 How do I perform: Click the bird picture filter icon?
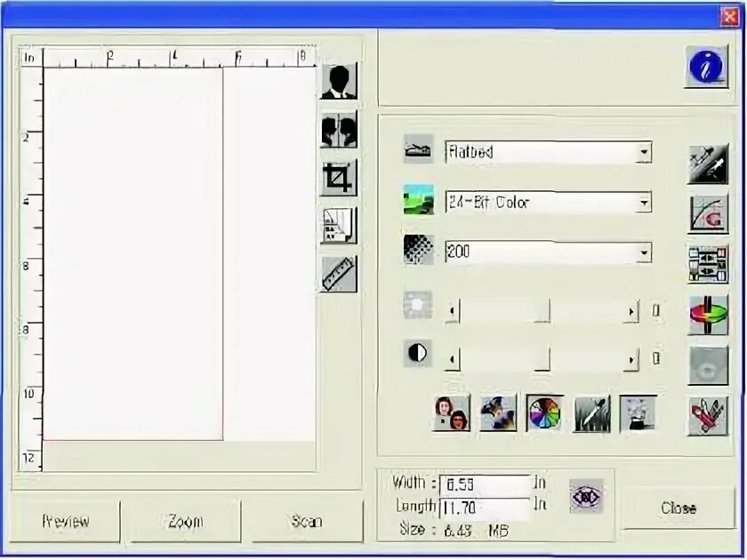[498, 412]
